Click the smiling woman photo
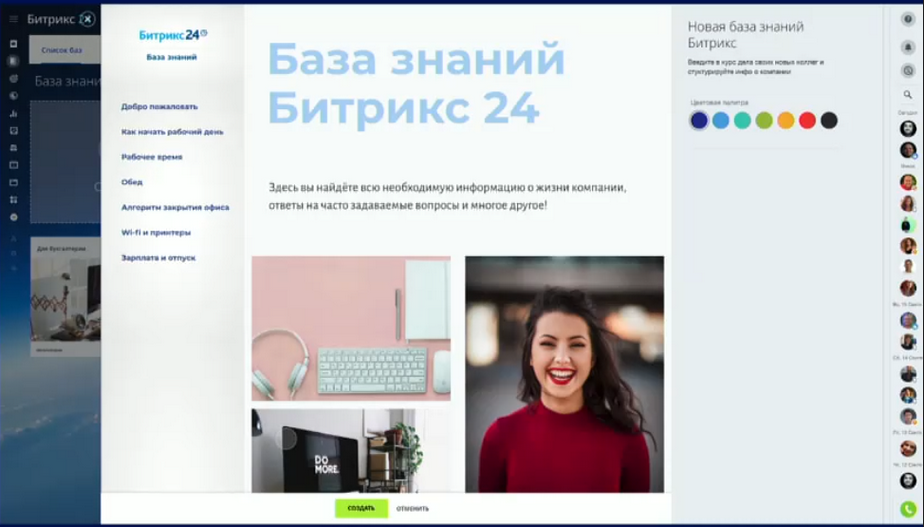Screen dimensions: 924x527 565,374
